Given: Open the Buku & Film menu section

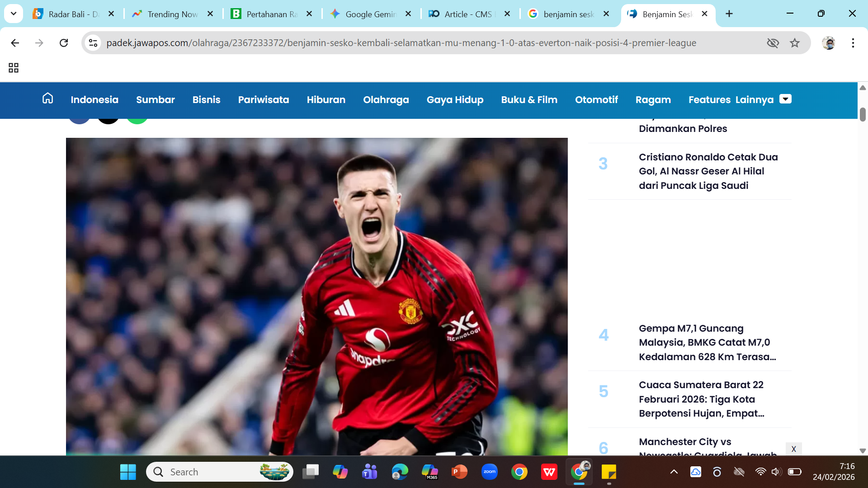Looking at the screenshot, I should [529, 100].
